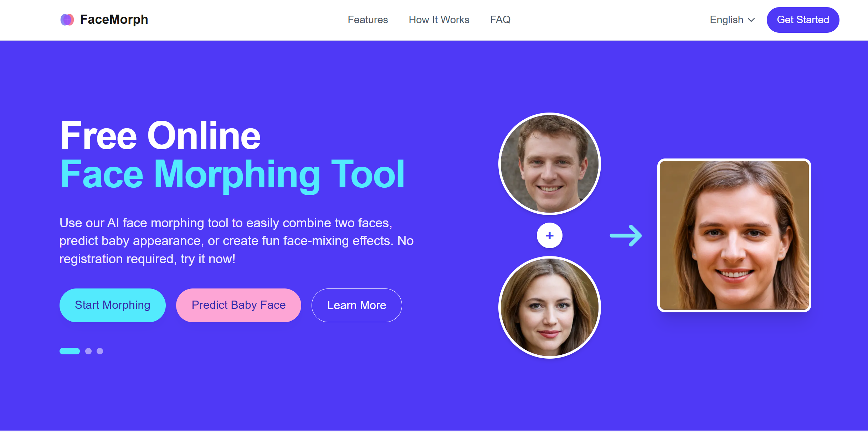Open the Features nav link
This screenshot has height=432, width=868.
coord(368,20)
